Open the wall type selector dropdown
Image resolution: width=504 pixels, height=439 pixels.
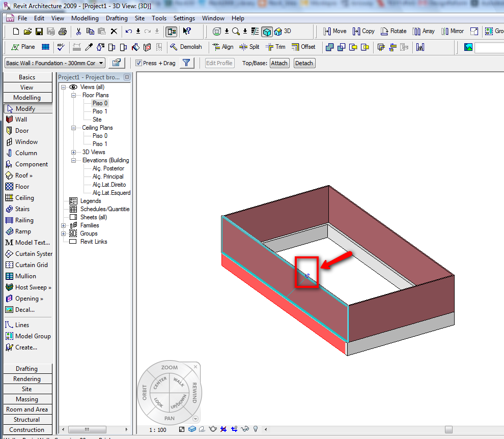pyautogui.click(x=102, y=63)
